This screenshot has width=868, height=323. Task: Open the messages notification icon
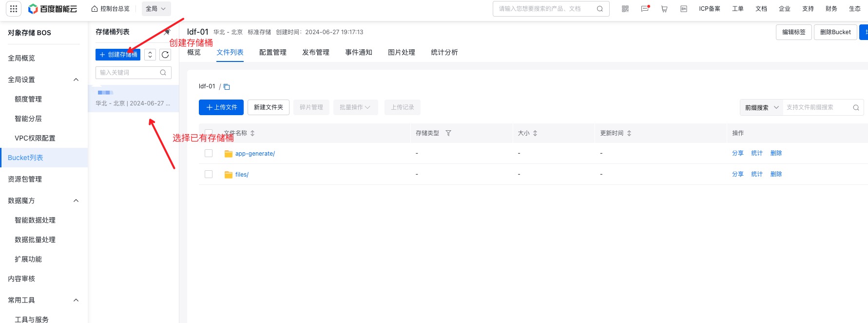coord(645,9)
